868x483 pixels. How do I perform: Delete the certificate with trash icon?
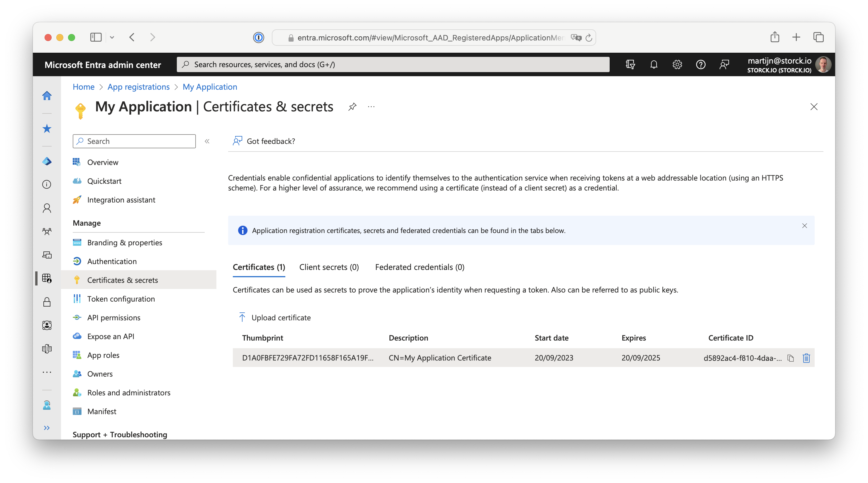(x=806, y=358)
